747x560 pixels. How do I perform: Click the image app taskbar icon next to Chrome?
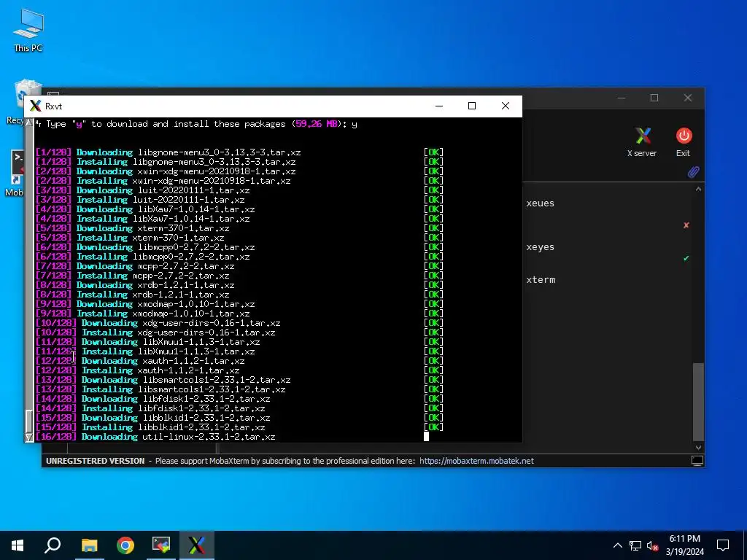(161, 545)
